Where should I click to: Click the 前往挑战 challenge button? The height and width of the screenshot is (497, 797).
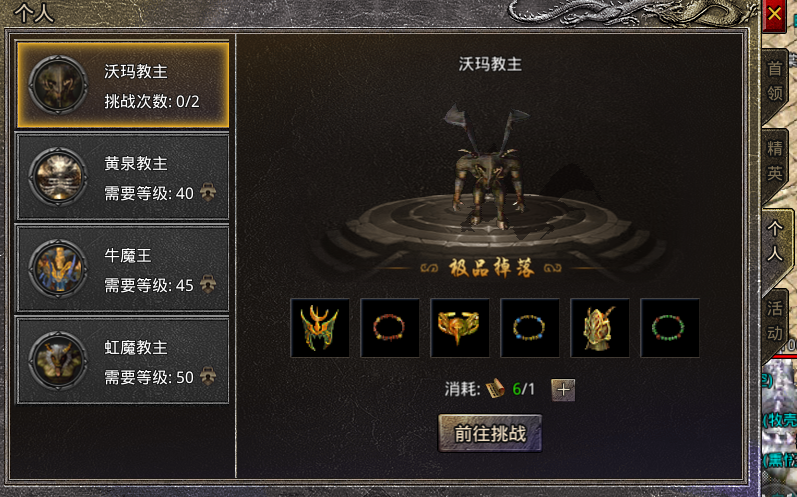(x=490, y=433)
